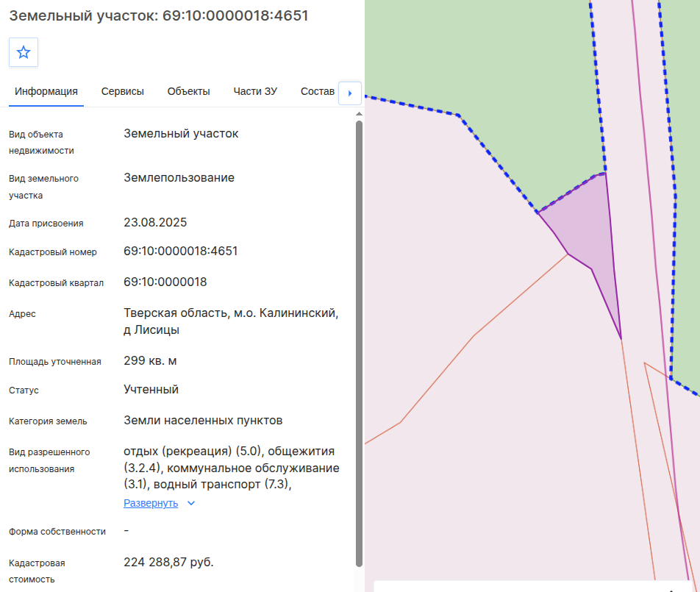Click the Вид разрешенного использования label
The width and height of the screenshot is (700, 592).
pyautogui.click(x=49, y=461)
